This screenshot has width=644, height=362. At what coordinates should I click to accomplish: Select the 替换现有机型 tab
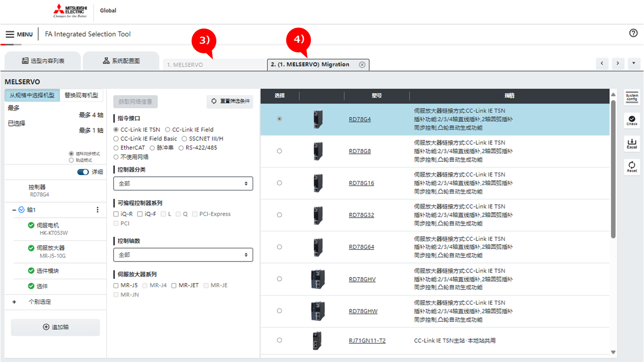tap(81, 95)
